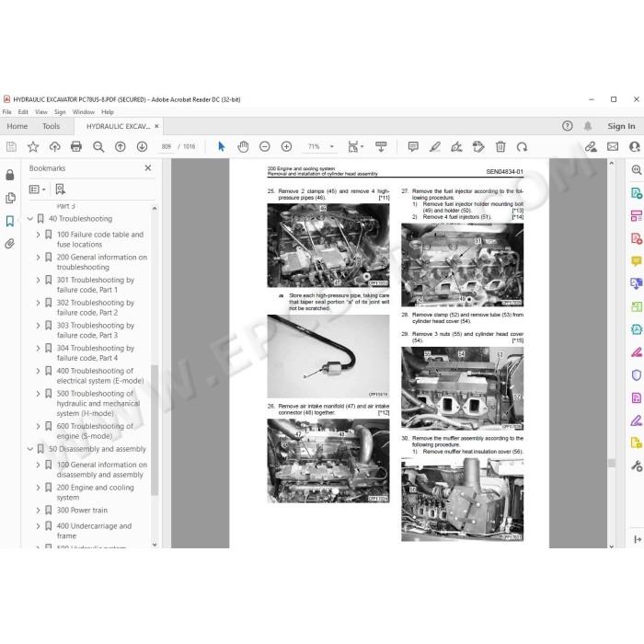Zoom in with plus icon
644x644 pixels.
tap(286, 146)
